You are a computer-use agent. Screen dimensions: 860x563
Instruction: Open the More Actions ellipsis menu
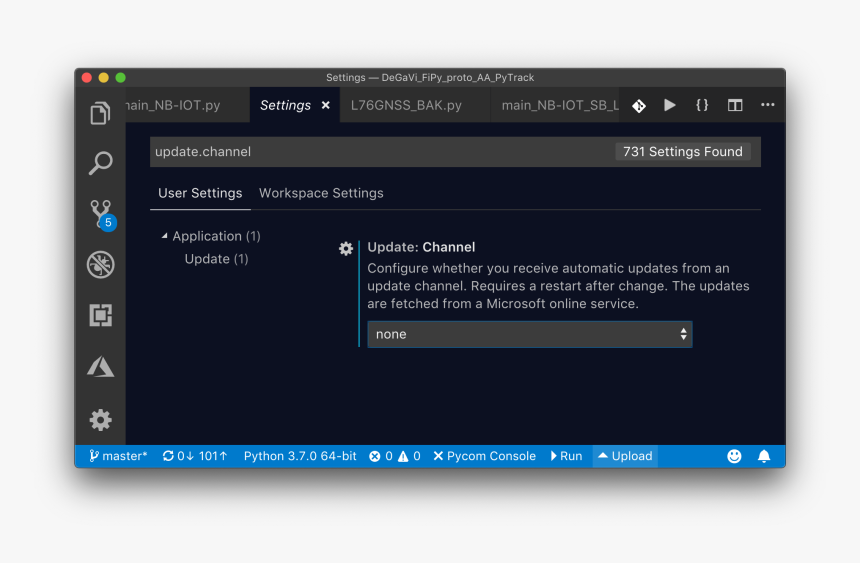767,105
